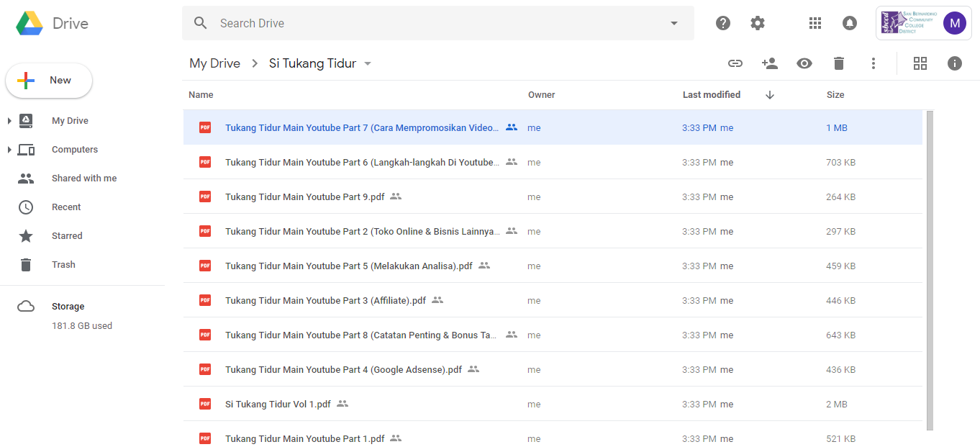Viewport: 980px width, 447px height.
Task: Click the trash remove icon in toolbar
Action: (x=838, y=63)
